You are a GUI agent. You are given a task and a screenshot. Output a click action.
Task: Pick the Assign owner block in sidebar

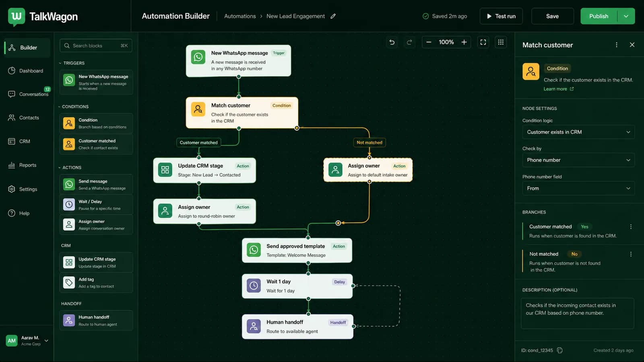(96, 225)
